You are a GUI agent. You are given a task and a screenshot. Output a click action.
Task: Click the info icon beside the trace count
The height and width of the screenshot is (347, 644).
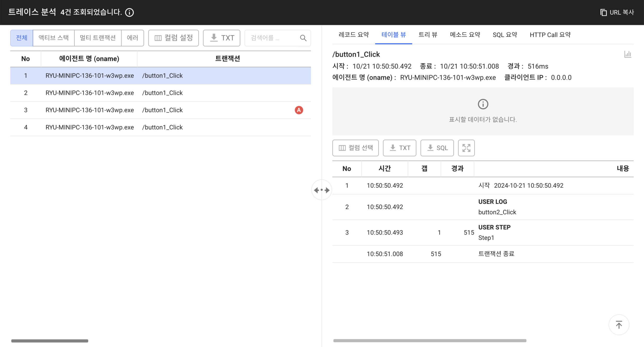[129, 12]
